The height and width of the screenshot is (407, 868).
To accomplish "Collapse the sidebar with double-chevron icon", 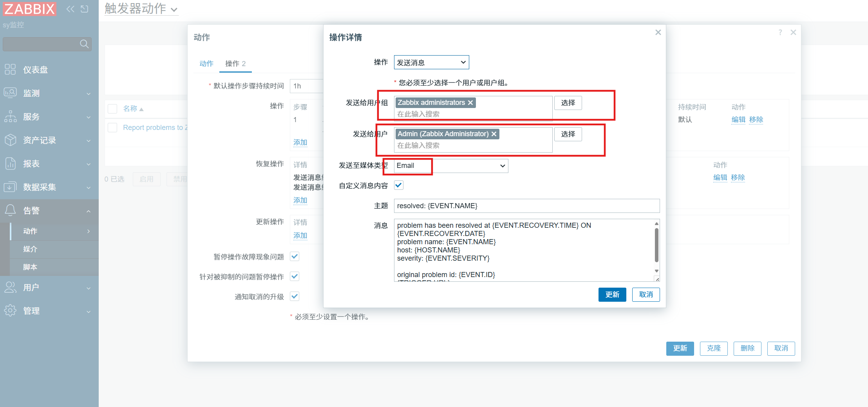I will point(71,9).
